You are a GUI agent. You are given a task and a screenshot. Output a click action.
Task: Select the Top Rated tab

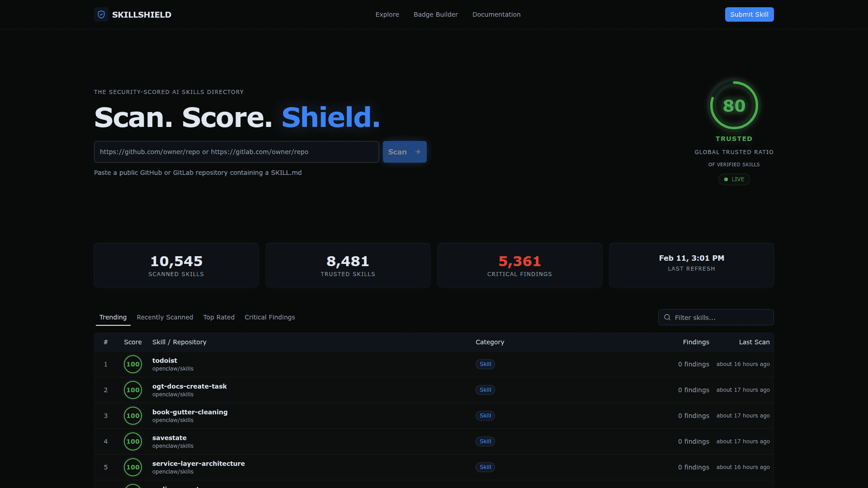coord(219,317)
